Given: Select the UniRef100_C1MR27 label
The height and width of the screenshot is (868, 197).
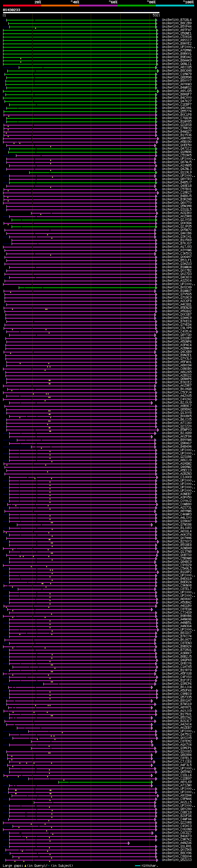Looking at the screenshot, I should 177,192.
